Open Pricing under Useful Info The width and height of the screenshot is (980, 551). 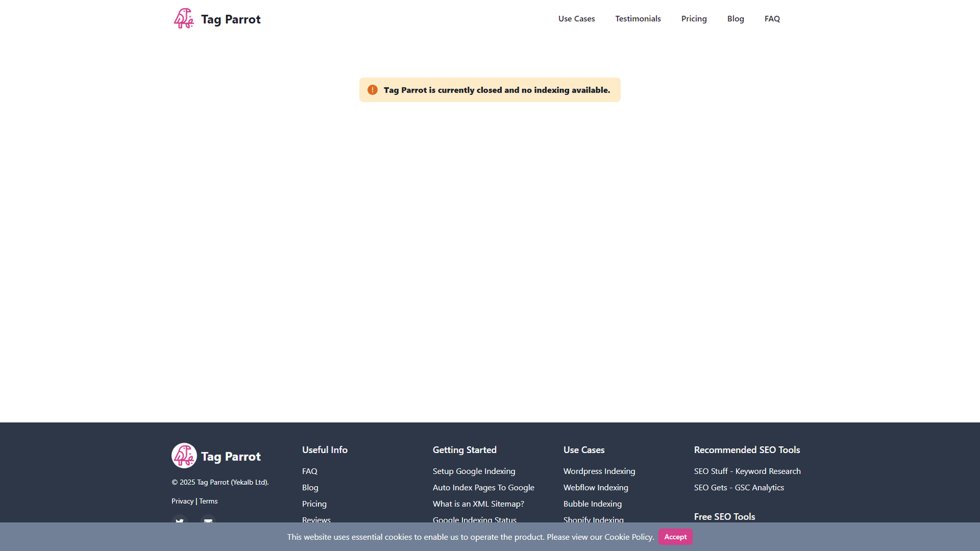tap(314, 504)
